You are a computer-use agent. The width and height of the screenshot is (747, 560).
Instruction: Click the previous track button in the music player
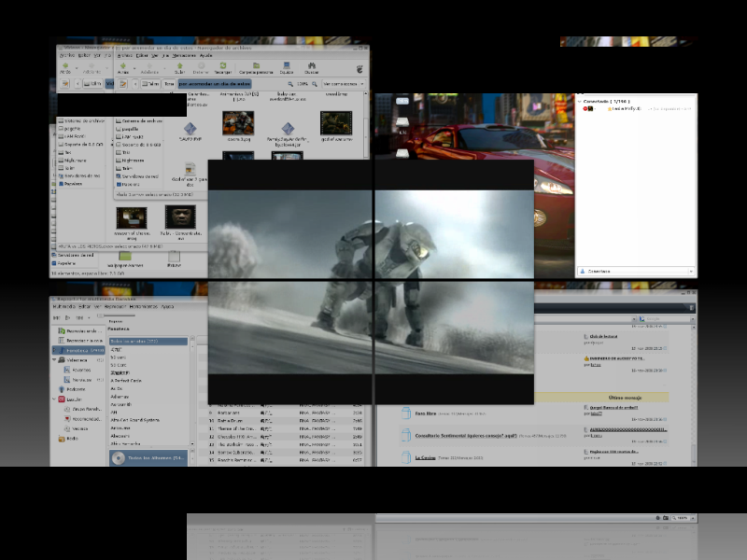(57, 317)
